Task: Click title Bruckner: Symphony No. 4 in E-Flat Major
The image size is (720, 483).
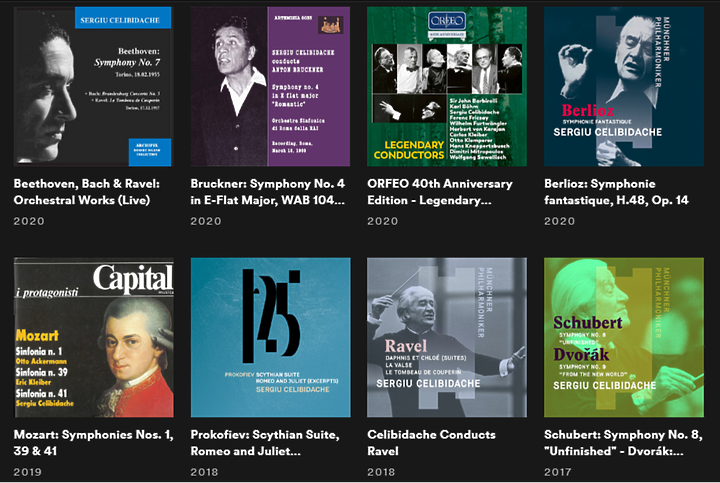Action: coord(268,192)
